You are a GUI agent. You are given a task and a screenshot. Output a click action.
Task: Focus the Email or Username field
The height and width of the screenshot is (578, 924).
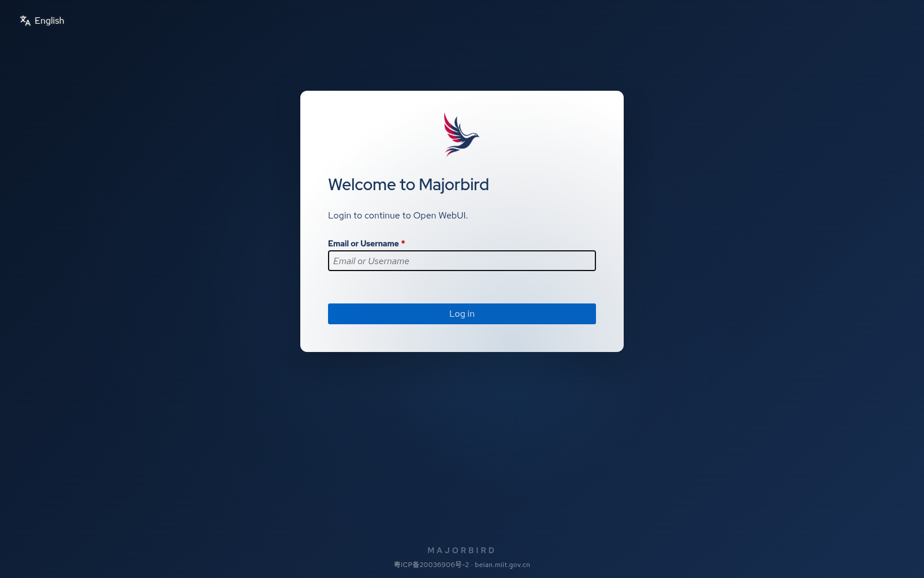coord(462,261)
